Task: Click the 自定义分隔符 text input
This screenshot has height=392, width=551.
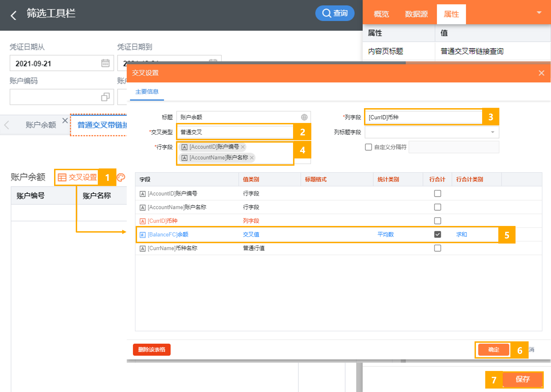Action: pos(454,147)
